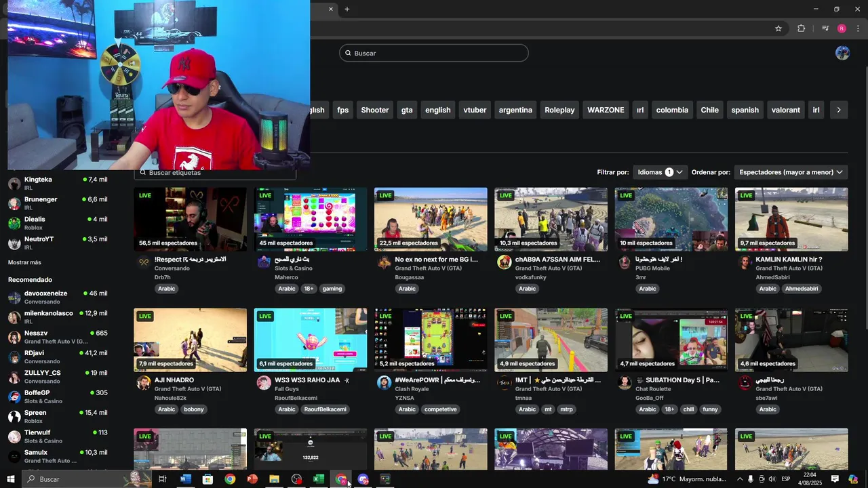Select the valorant category tag
868x488 pixels.
tap(786, 110)
